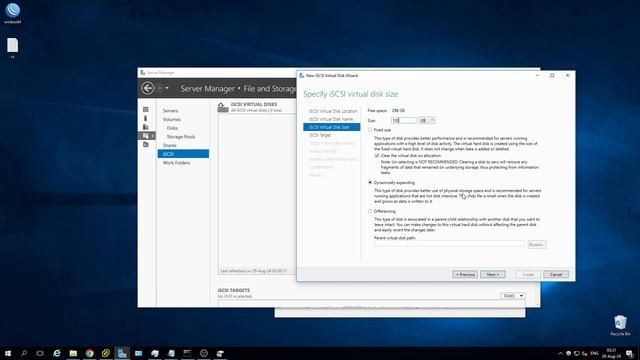The image size is (640, 360).
Task: Switch to Server Manager on the taskbar
Action: [x=122, y=353]
